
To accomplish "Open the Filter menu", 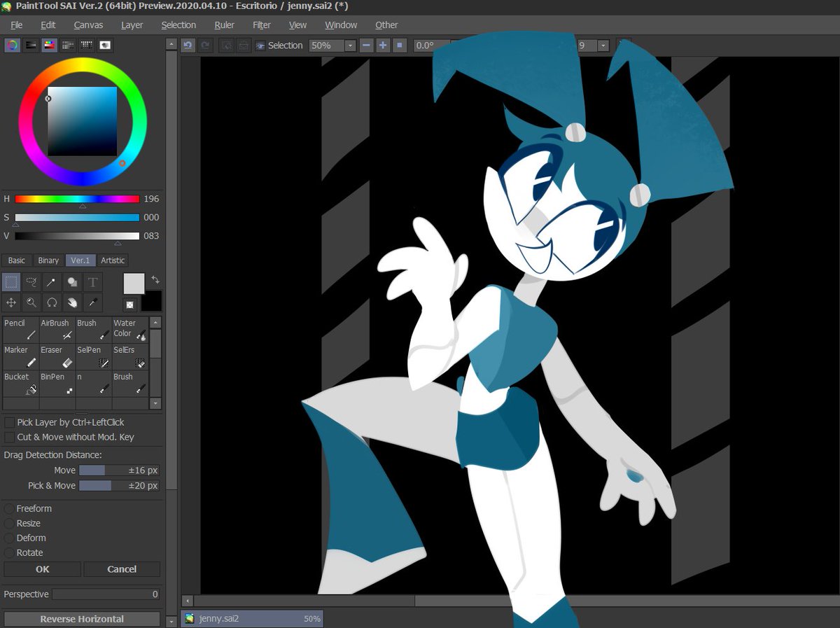I will pos(262,25).
